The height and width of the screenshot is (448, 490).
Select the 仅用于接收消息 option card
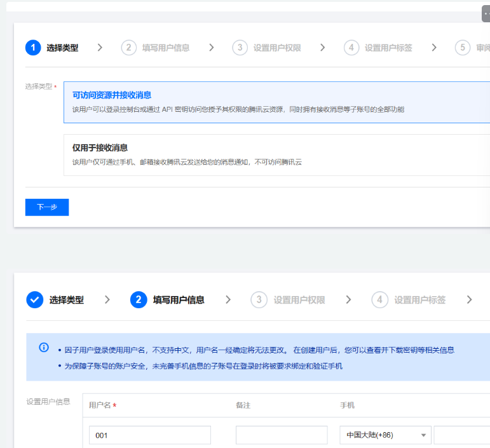click(277, 155)
